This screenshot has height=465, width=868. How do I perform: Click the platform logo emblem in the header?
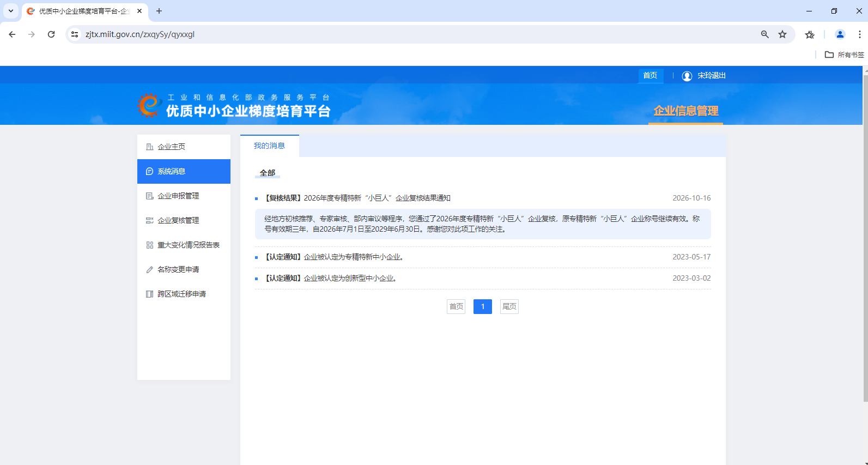tap(149, 106)
